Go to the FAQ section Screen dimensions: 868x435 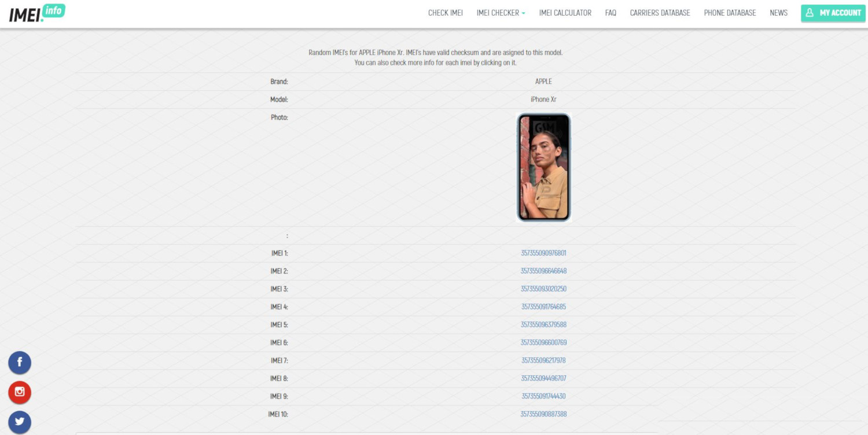[x=610, y=12]
